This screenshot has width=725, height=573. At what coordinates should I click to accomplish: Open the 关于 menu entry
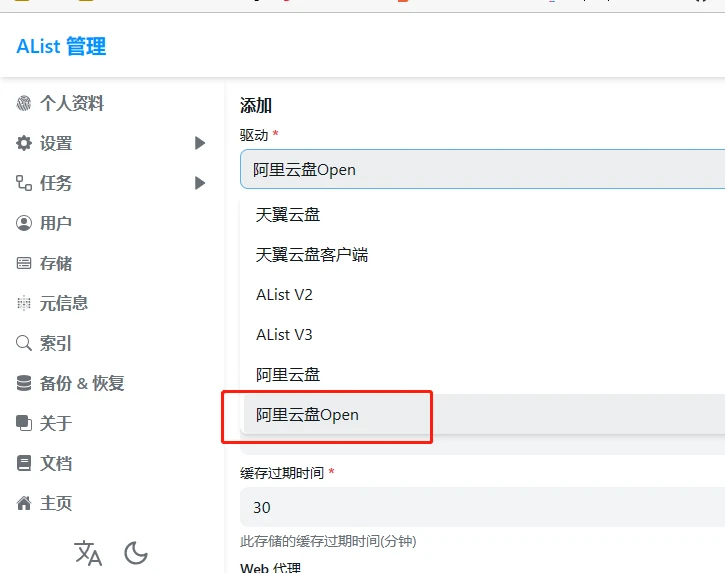[x=55, y=423]
